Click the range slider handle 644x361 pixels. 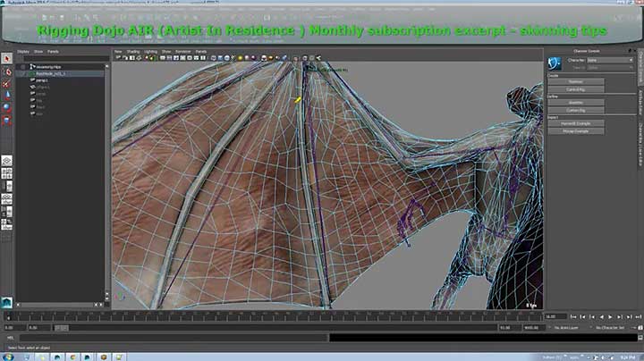click(x=61, y=328)
